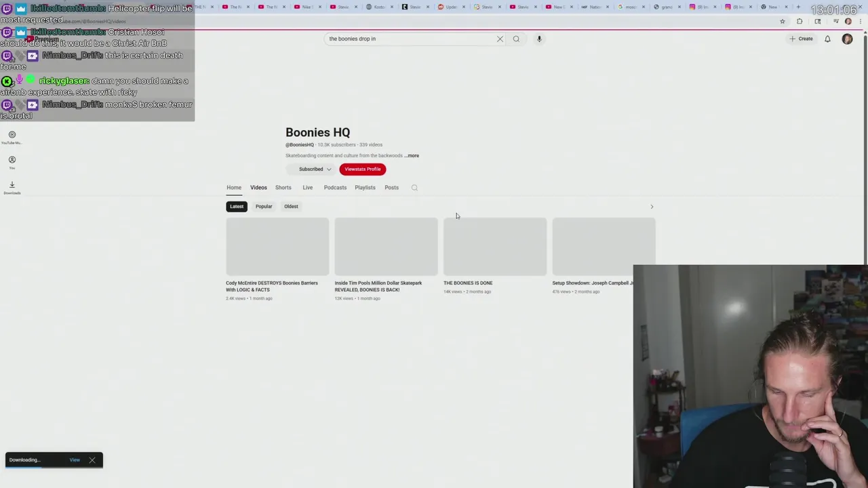Image resolution: width=868 pixels, height=488 pixels.
Task: Open a new browser tab with plus
Action: (798, 7)
